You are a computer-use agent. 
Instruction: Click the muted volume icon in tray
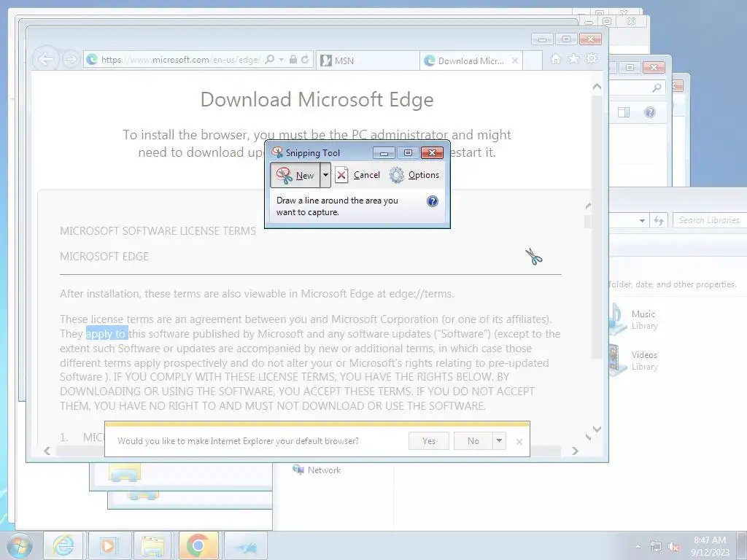click(673, 547)
